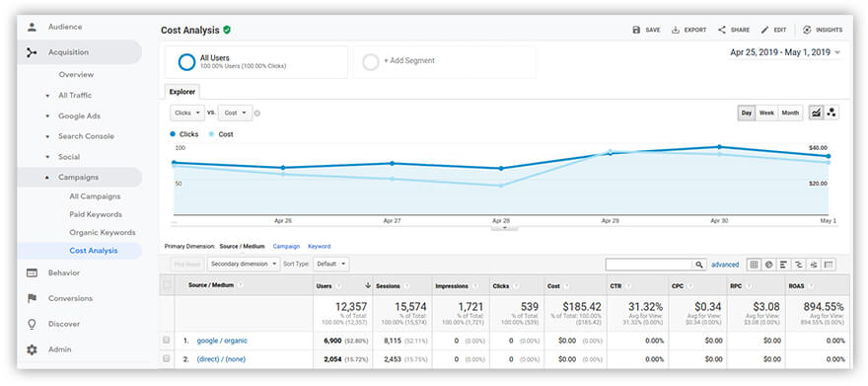
Task: Tick the checkbox for the google / organic row
Action: (x=166, y=341)
